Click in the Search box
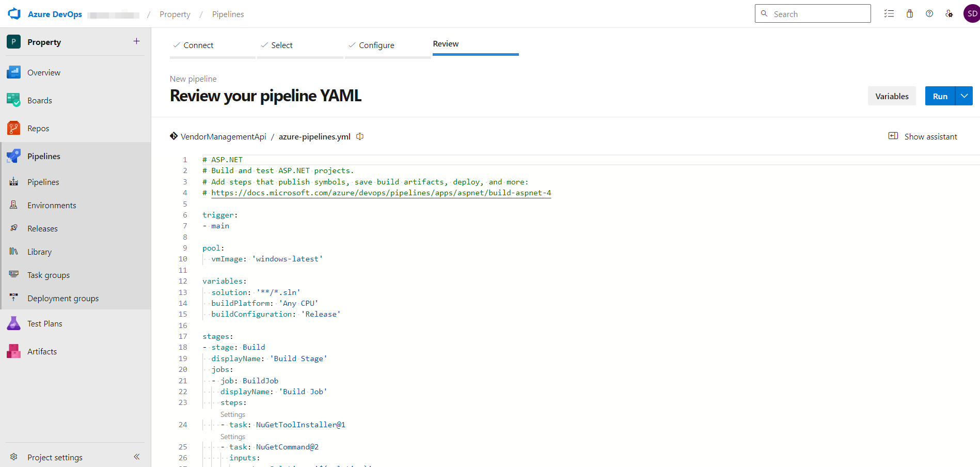This screenshot has width=980, height=467. pyautogui.click(x=813, y=14)
